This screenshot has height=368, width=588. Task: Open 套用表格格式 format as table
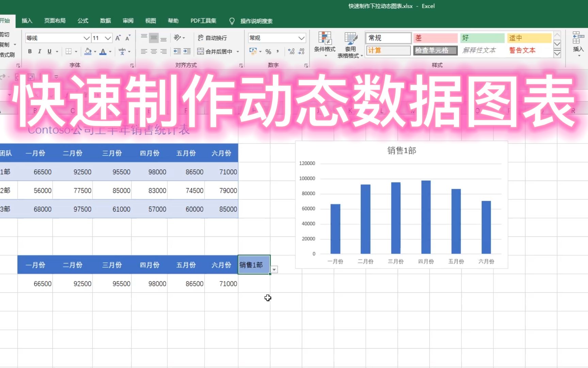pos(350,45)
